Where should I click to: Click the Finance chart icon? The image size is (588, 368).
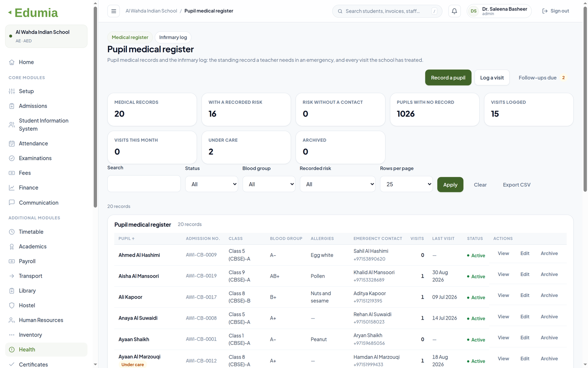(12, 188)
